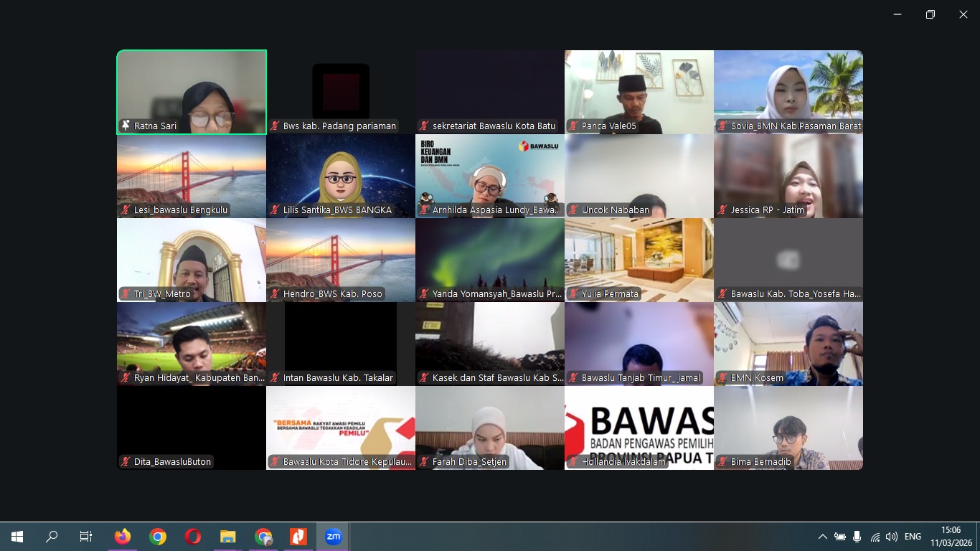Viewport: 980px width, 551px height.
Task: Select Yulia Permata's video thumbnail
Action: point(639,260)
